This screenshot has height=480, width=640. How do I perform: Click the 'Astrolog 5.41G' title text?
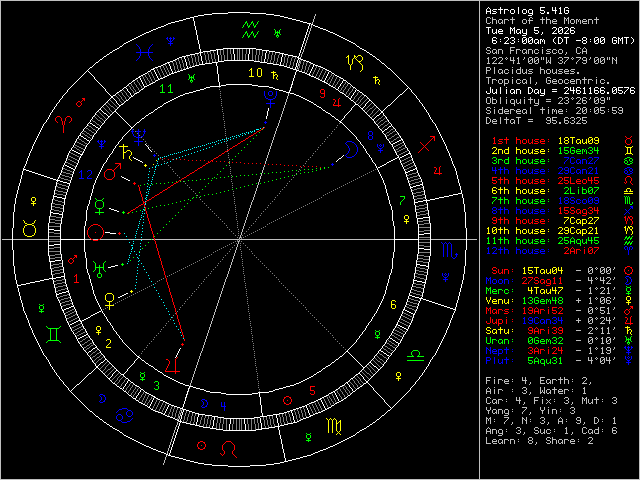tap(527, 11)
